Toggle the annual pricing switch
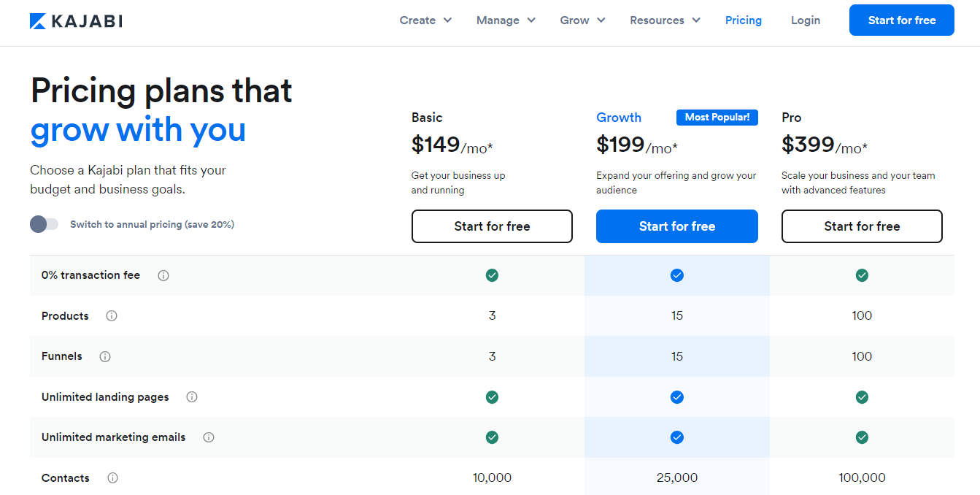 (44, 224)
